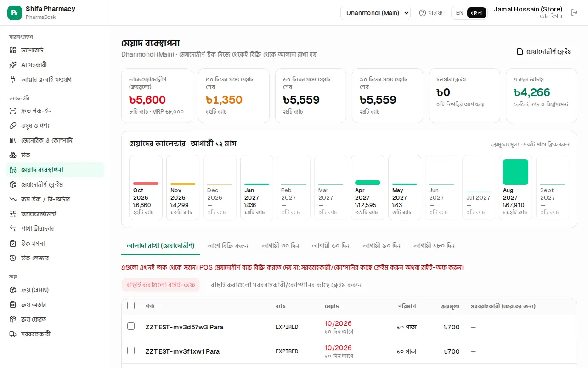The image size is (588, 368).
Task: Click the logout icon beside Jamal Hossain
Action: tap(574, 12)
